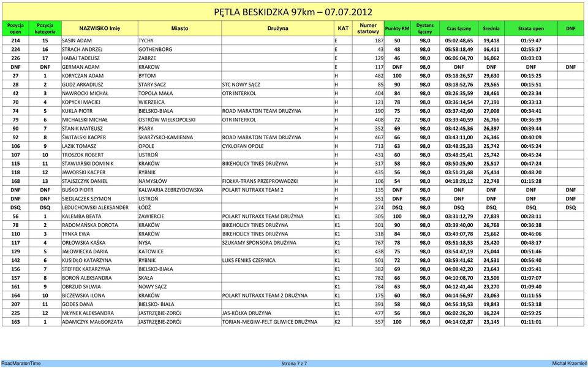588x368 pixels.
Task: Click the name STANIK MATEUSZ
Action: (x=82, y=128)
